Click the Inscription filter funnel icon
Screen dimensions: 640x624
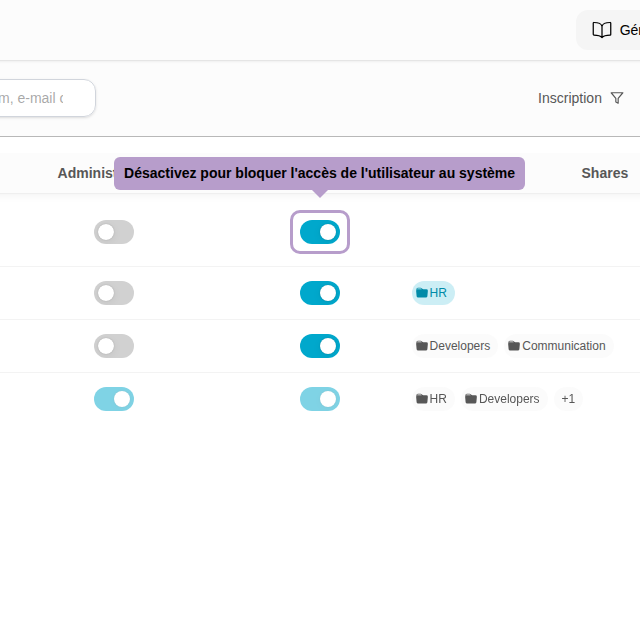[617, 98]
